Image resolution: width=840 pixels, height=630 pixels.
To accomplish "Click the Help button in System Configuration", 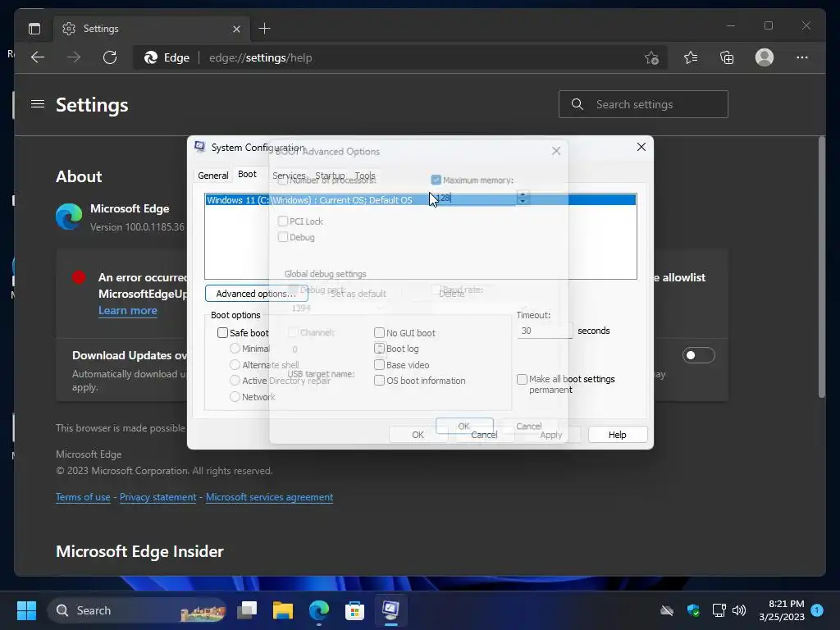I will [617, 435].
